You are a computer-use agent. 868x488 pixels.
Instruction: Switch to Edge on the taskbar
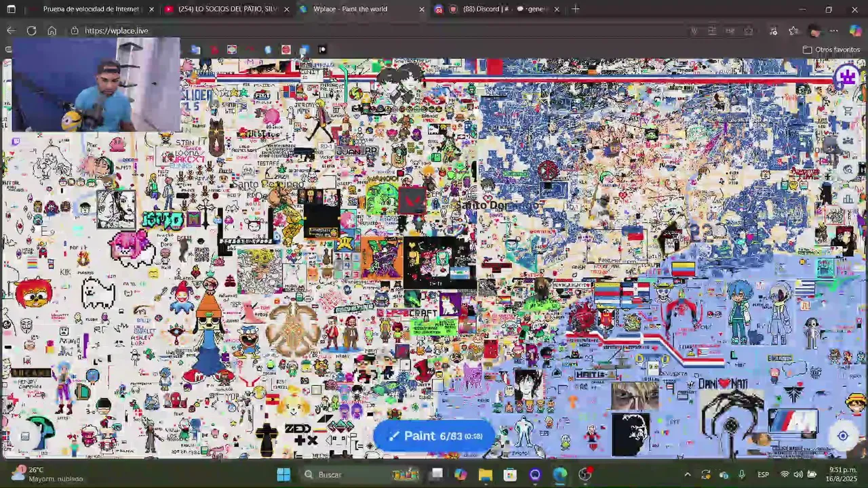560,474
